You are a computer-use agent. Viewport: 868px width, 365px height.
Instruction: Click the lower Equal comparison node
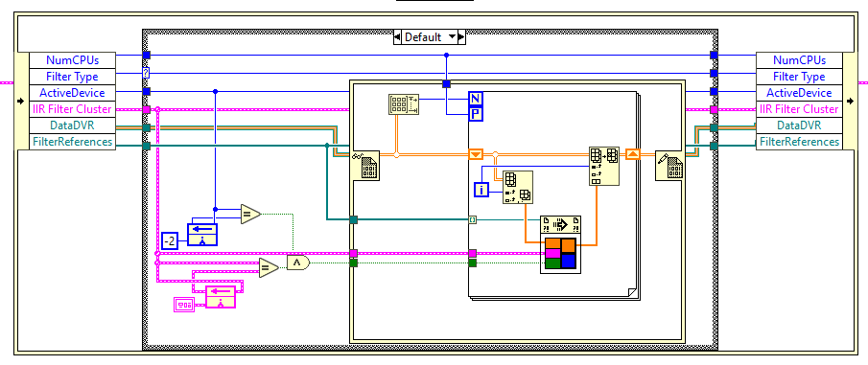pos(270,267)
